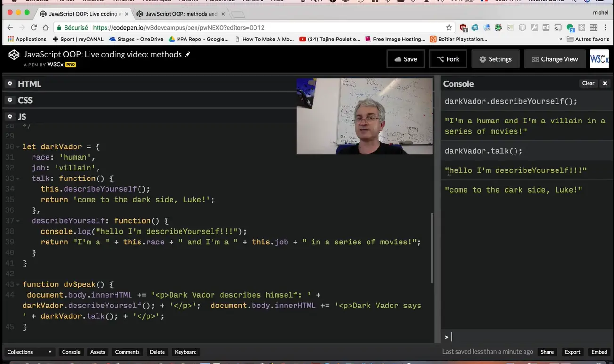Save the pen
This screenshot has width=614, height=364.
click(x=406, y=59)
